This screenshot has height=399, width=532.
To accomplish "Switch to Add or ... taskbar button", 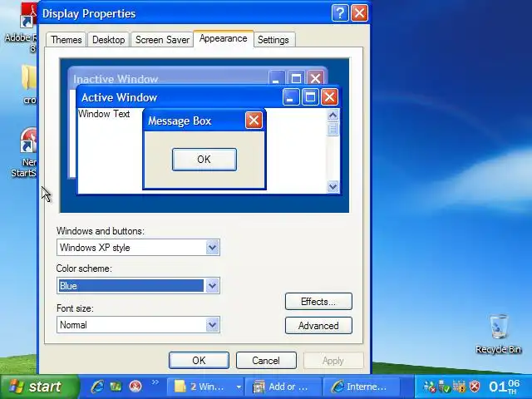I will pos(283,387).
